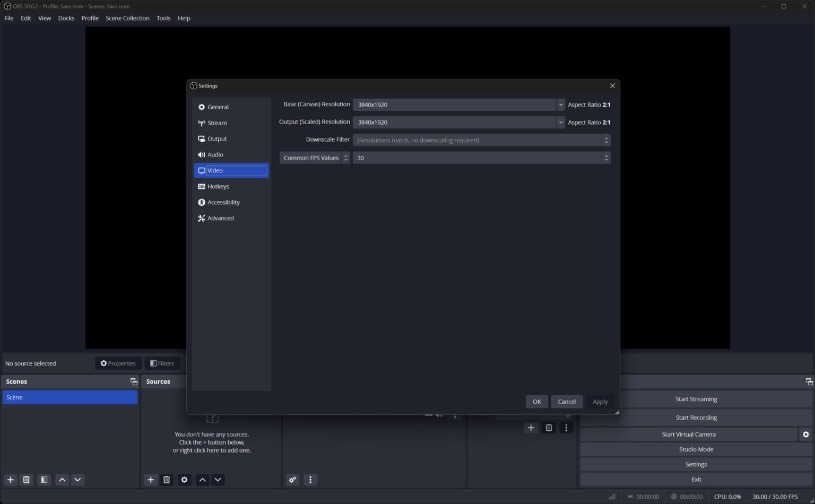Move scene up with arrow icon
The image size is (815, 504).
pyautogui.click(x=62, y=480)
